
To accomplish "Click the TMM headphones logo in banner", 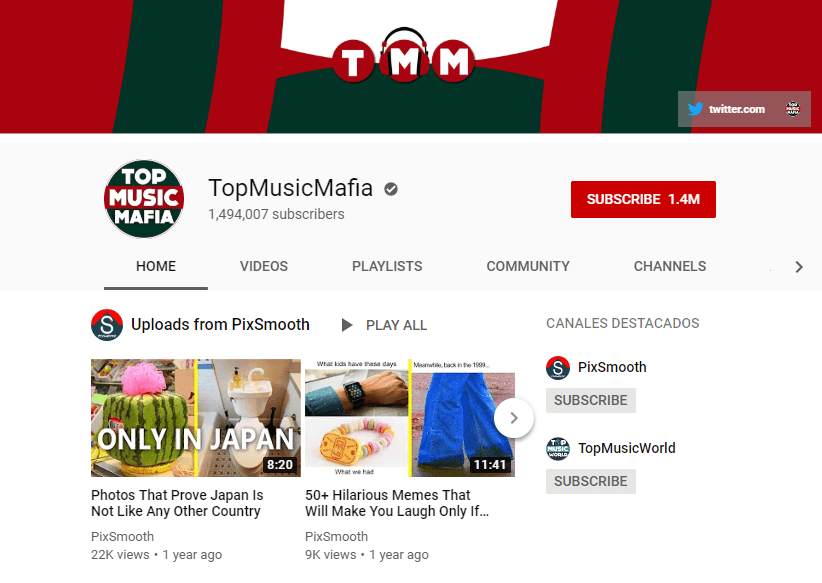I will (x=401, y=58).
